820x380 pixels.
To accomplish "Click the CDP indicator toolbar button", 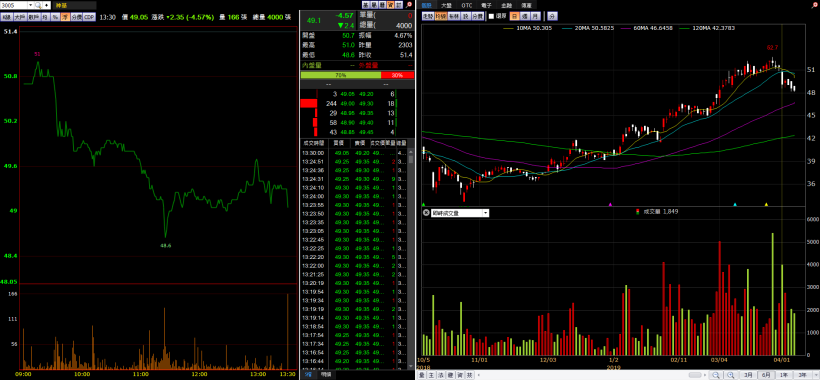I will [89, 17].
